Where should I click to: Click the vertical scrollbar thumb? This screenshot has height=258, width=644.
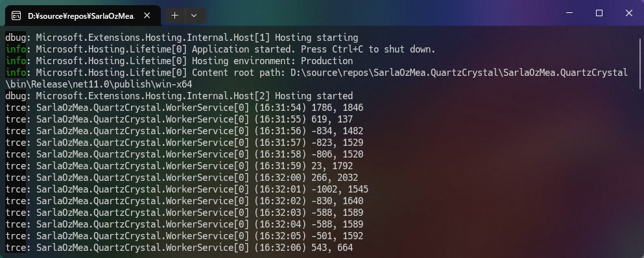pos(640,64)
